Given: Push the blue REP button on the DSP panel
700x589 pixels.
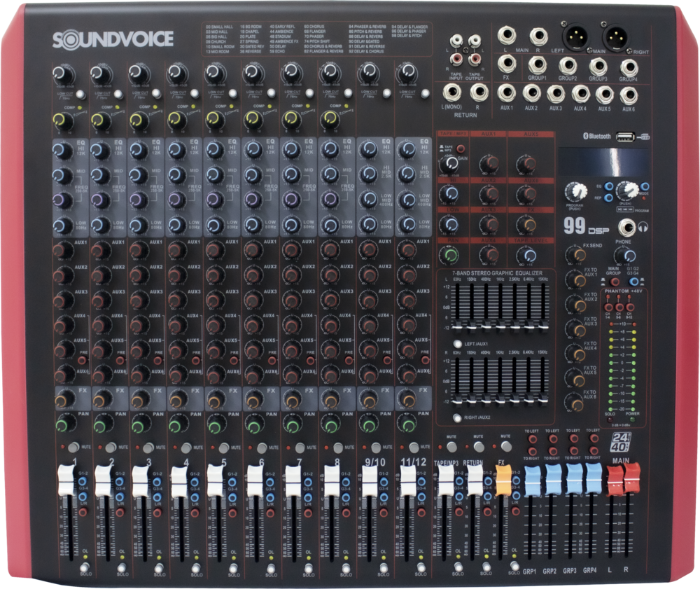Looking at the screenshot, I should pos(608,198).
